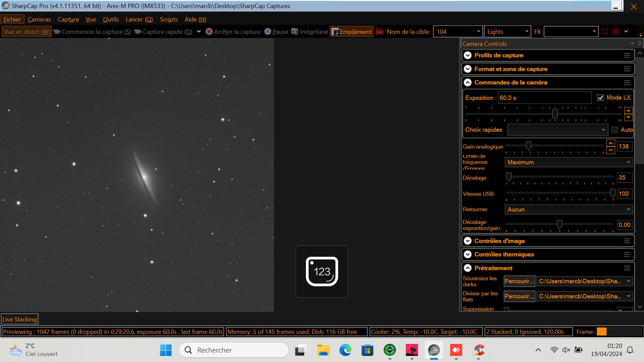Viewport: 644px width, 362px height.
Task: Click the red crosshair reticule icon
Action: click(x=616, y=32)
